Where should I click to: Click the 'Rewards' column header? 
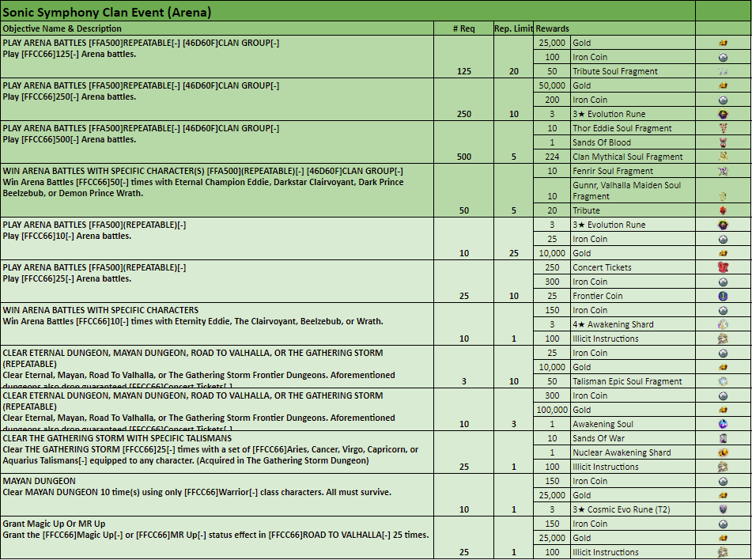pyautogui.click(x=552, y=28)
